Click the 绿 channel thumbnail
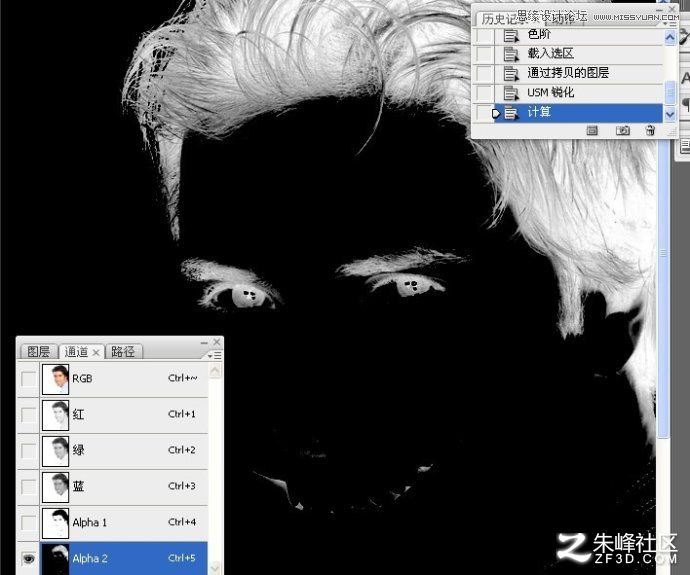690x575 pixels. pos(55,451)
